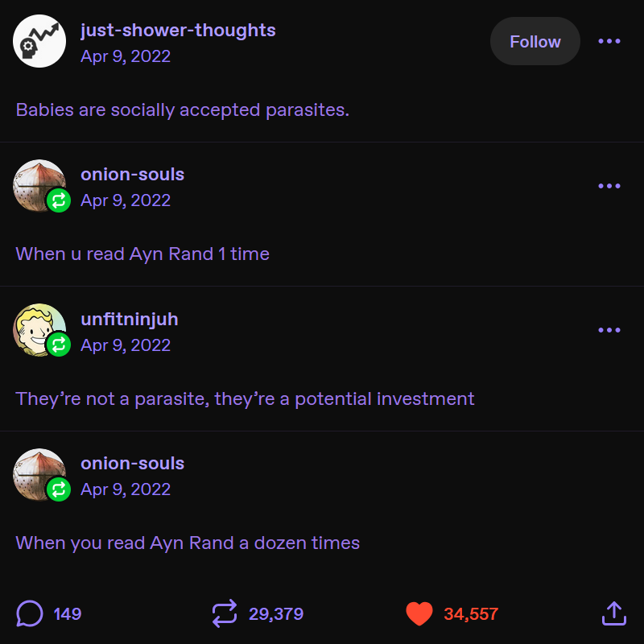This screenshot has height=644, width=644.
Task: Follow just-shower-thoughts blog
Action: click(x=535, y=41)
